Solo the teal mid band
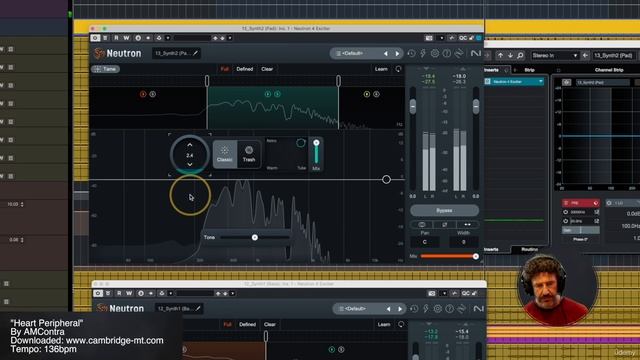 click(x=278, y=94)
